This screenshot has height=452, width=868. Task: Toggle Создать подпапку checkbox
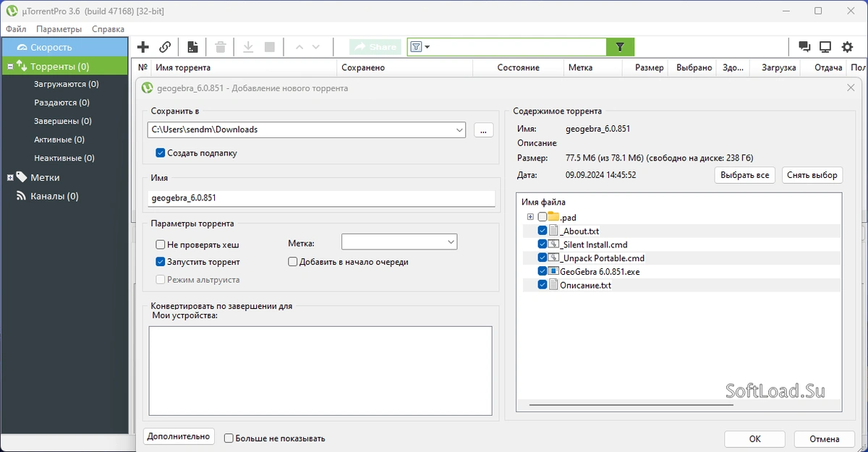(161, 153)
